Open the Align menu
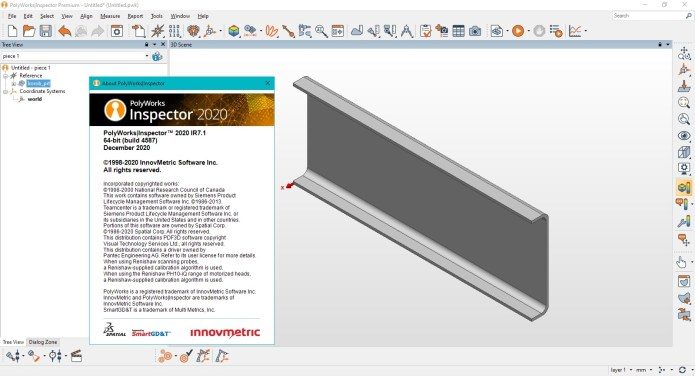 tap(86, 16)
